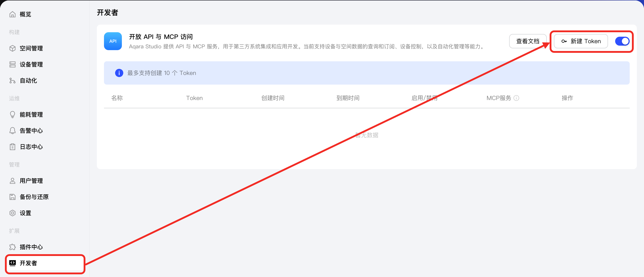
Task: Click the blue API badge icon
Action: coord(113,41)
